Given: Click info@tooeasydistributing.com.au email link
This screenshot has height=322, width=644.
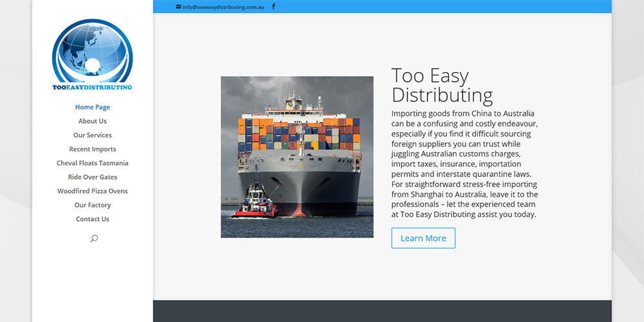Looking at the screenshot, I should click(x=223, y=7).
